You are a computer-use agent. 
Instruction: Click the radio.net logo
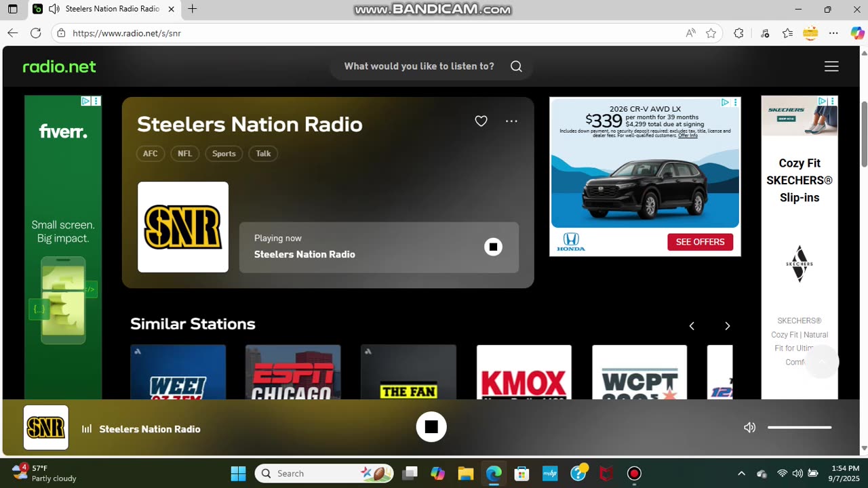click(59, 66)
